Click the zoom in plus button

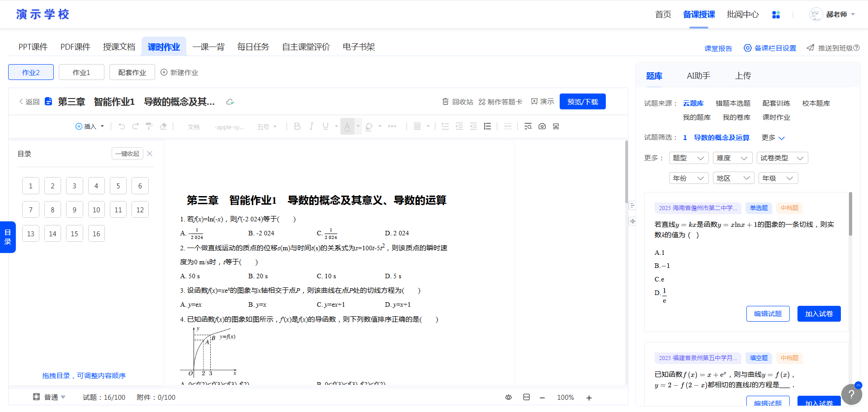click(x=589, y=398)
